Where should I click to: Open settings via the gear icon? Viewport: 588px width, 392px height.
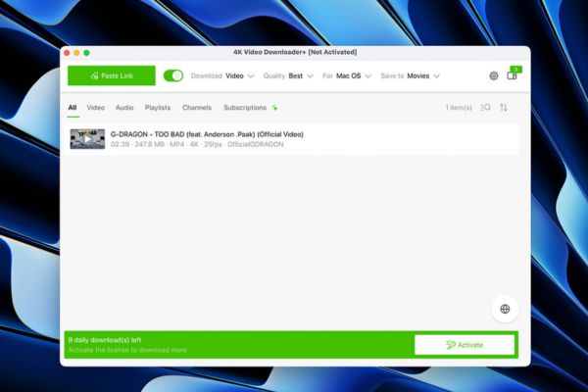click(494, 75)
